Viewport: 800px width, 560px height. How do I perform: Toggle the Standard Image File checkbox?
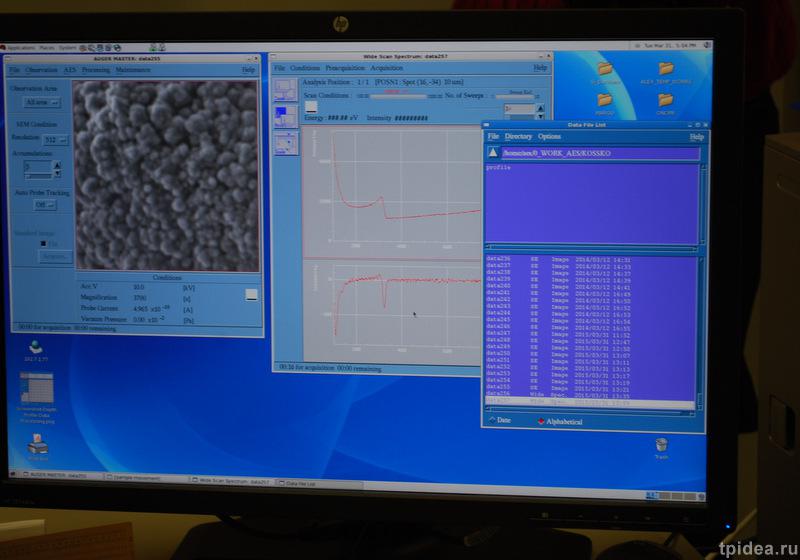tap(43, 244)
